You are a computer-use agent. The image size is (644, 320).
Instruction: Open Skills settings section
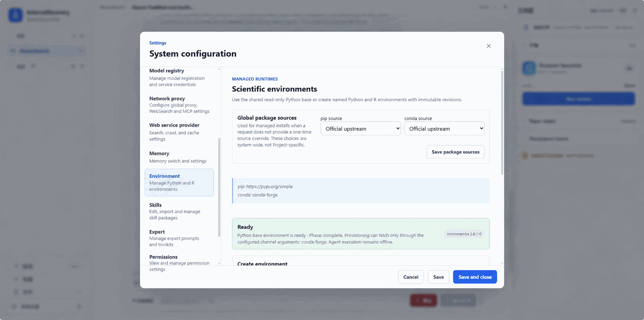click(x=179, y=211)
